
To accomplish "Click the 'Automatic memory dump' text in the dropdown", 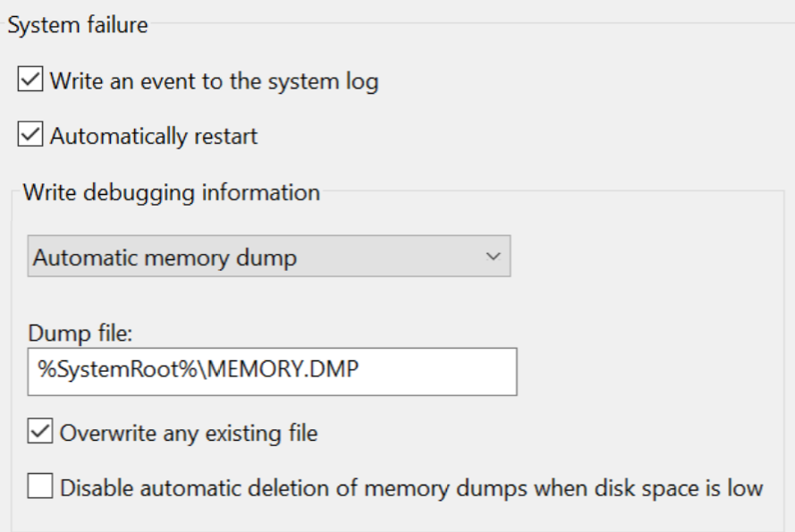I will tap(165, 258).
